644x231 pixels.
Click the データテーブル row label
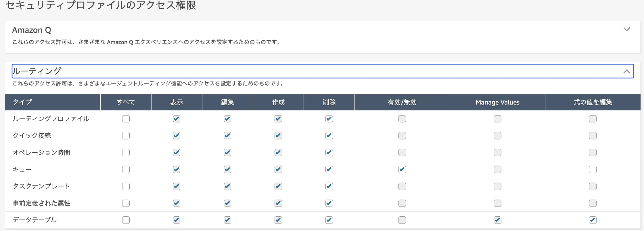click(x=35, y=220)
